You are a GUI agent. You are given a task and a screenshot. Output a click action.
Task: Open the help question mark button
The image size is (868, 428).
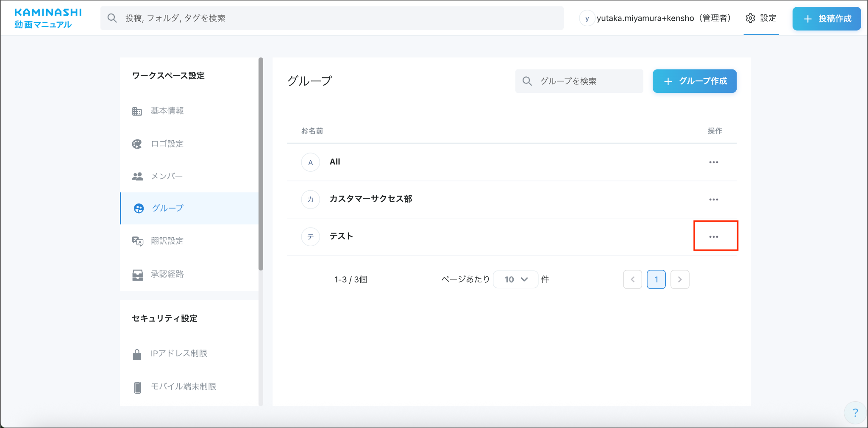855,413
